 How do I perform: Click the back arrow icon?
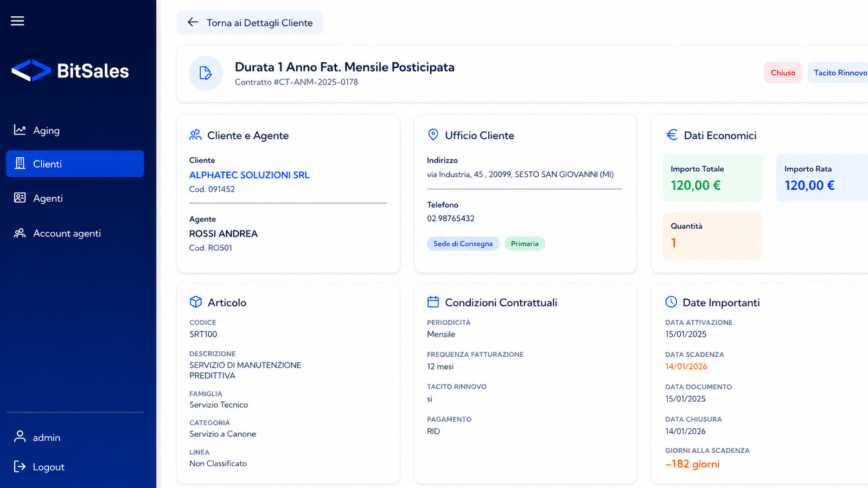193,22
